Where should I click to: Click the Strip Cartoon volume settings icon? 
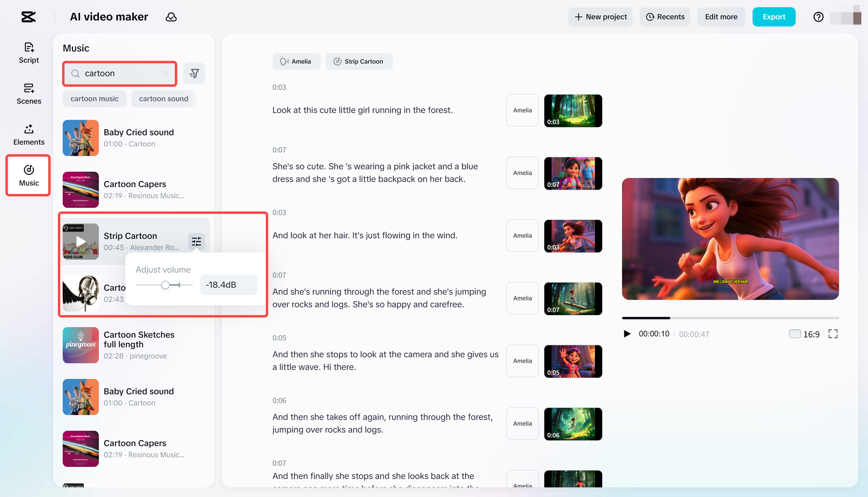coord(196,242)
